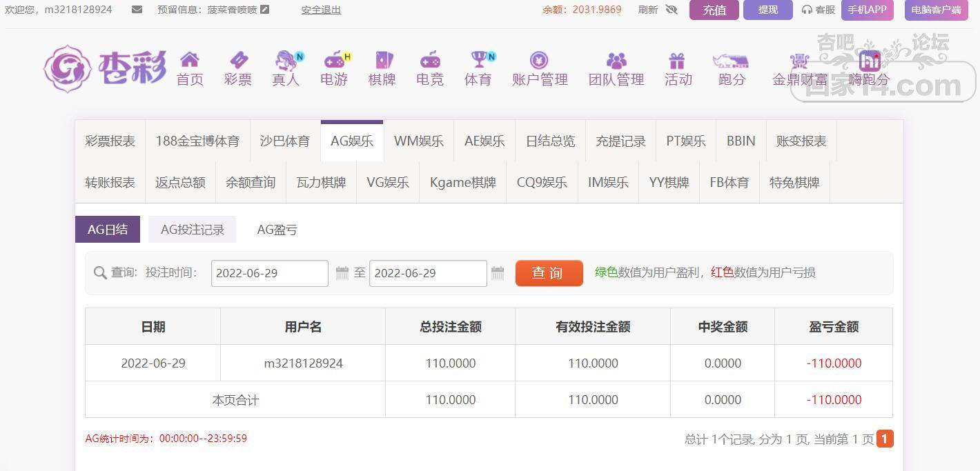
Task: Switch to the 余额查询 tab
Action: [x=251, y=183]
